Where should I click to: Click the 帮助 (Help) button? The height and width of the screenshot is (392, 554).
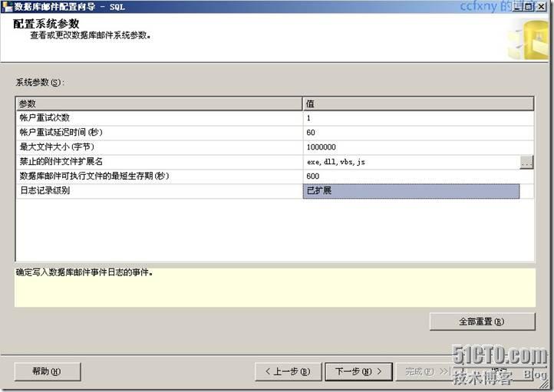pos(48,371)
